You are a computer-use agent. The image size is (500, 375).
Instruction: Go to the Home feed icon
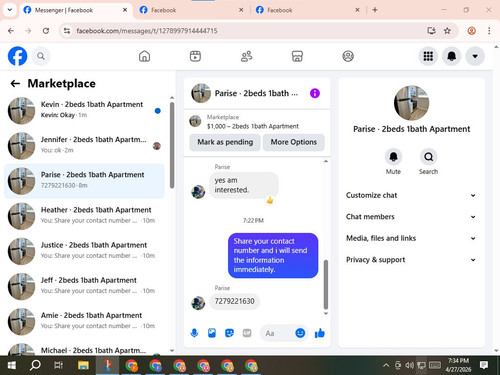pos(144,56)
